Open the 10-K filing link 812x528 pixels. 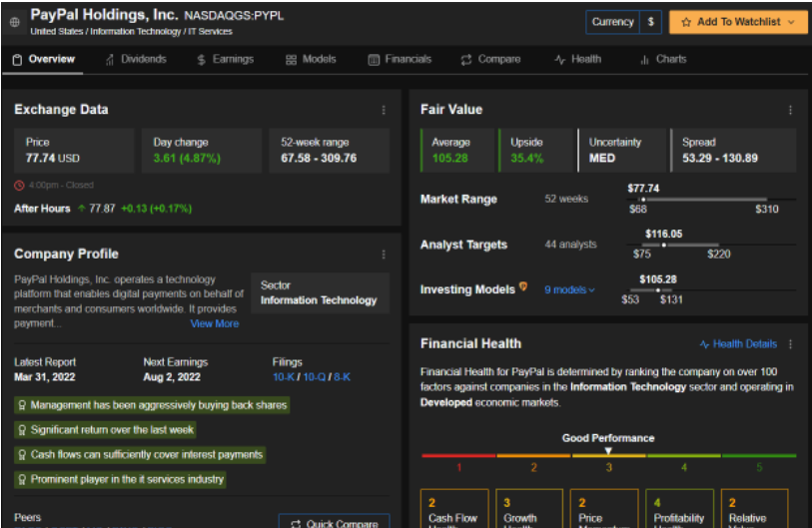click(284, 377)
